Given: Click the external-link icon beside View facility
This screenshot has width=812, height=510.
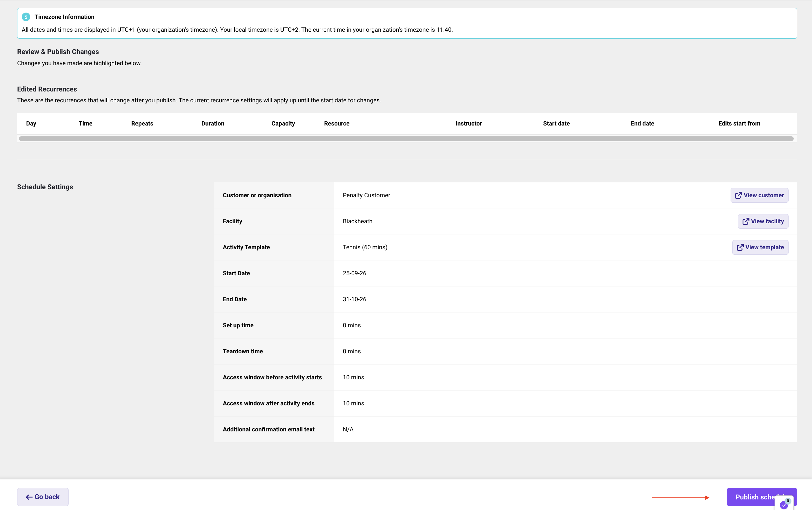Looking at the screenshot, I should 746,221.
